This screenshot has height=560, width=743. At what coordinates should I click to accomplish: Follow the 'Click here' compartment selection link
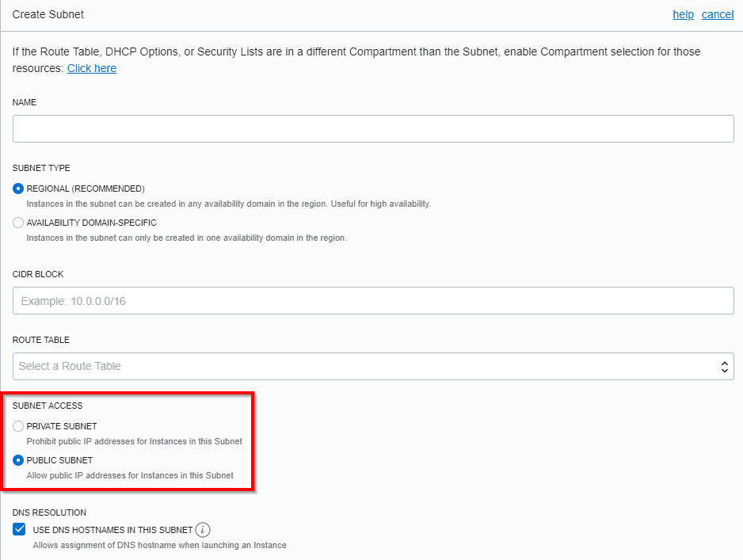91,68
